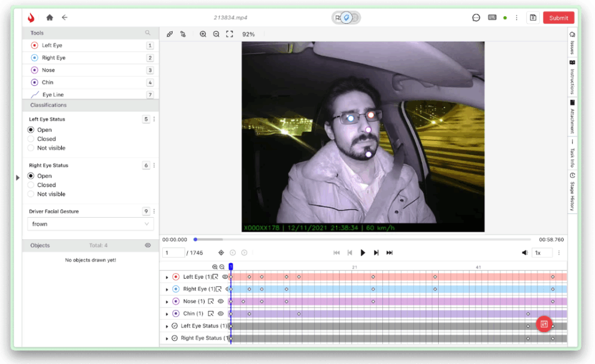Save the annotation with save icon
The height and width of the screenshot is (364, 595).
533,17
